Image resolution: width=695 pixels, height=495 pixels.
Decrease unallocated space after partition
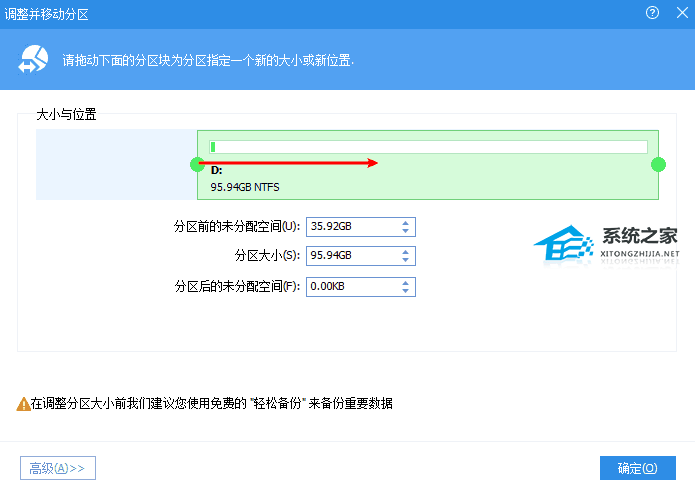tap(405, 291)
